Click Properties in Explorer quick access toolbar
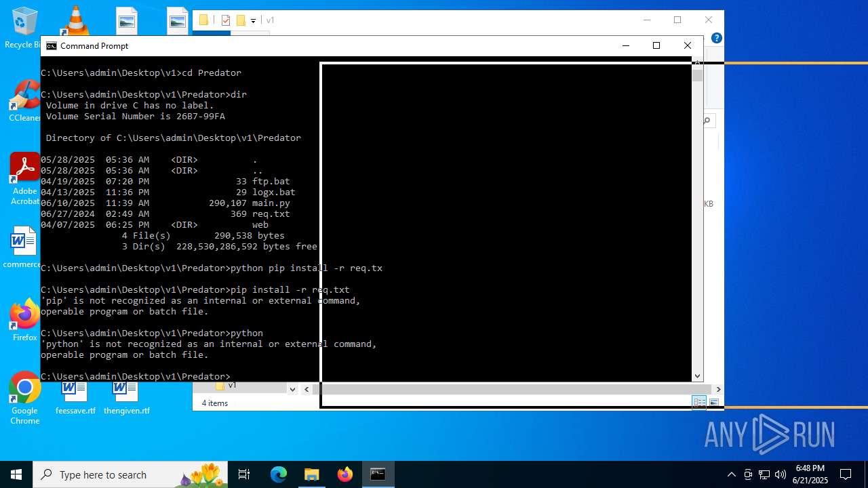This screenshot has height=488, width=868. tap(226, 20)
